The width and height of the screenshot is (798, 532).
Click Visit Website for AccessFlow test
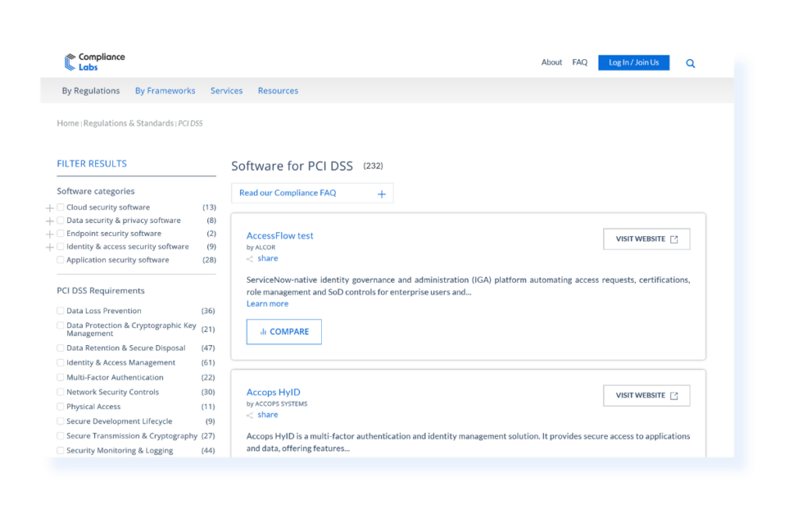646,239
